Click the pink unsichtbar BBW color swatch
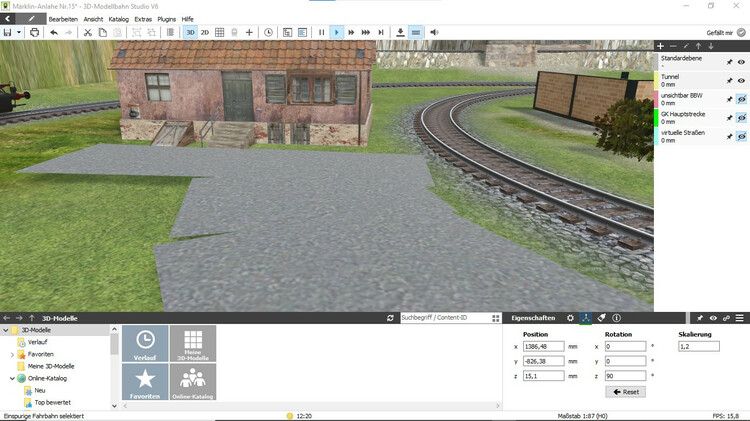 point(656,99)
